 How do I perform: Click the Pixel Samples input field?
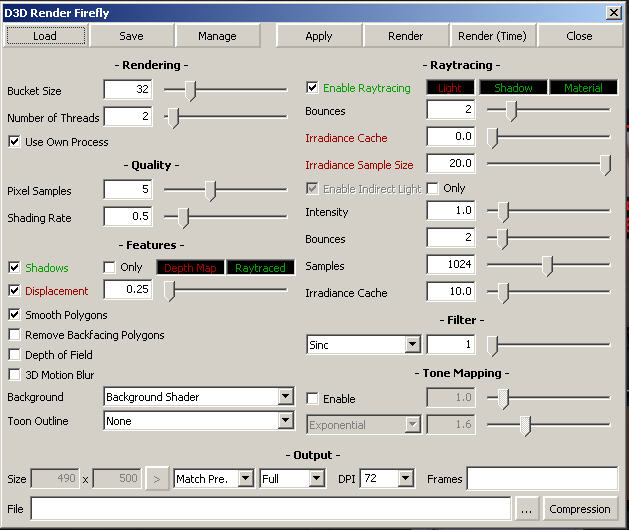[127, 190]
